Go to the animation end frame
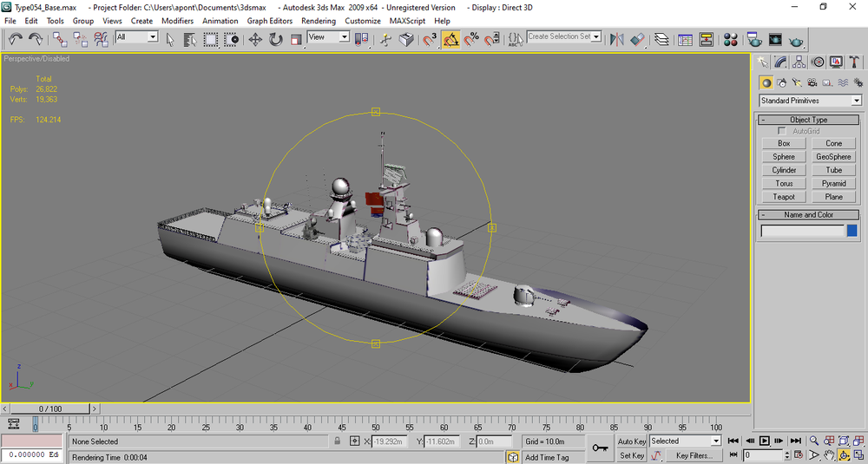This screenshot has width=868, height=464. tap(795, 441)
